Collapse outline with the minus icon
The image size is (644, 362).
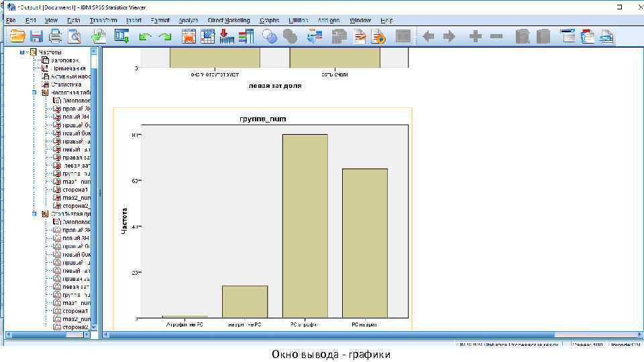(x=496, y=36)
